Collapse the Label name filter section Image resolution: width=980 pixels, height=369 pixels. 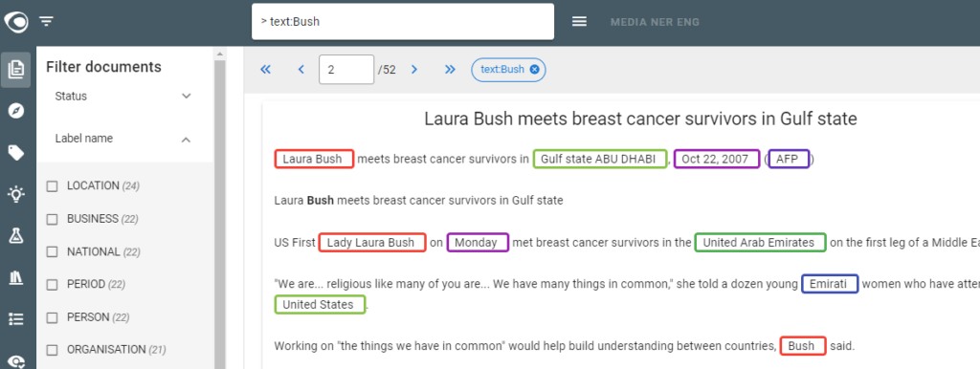(125, 139)
